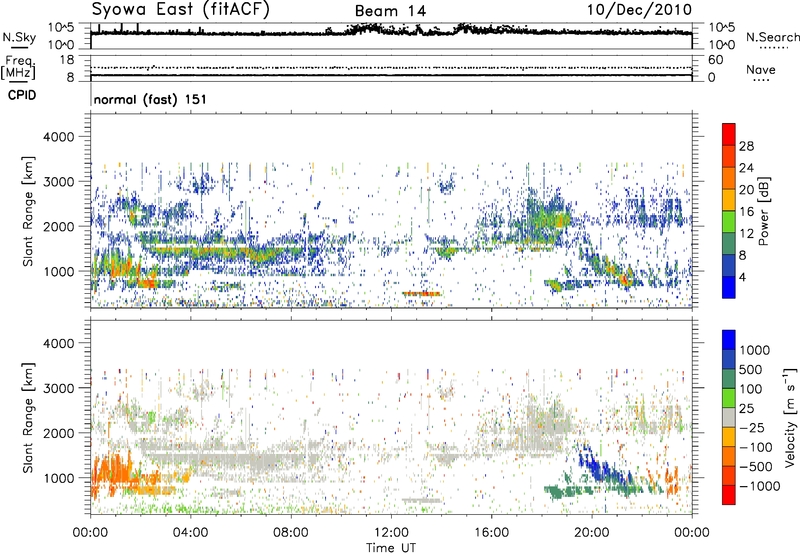Click the '20:00' time tick label

(592, 533)
